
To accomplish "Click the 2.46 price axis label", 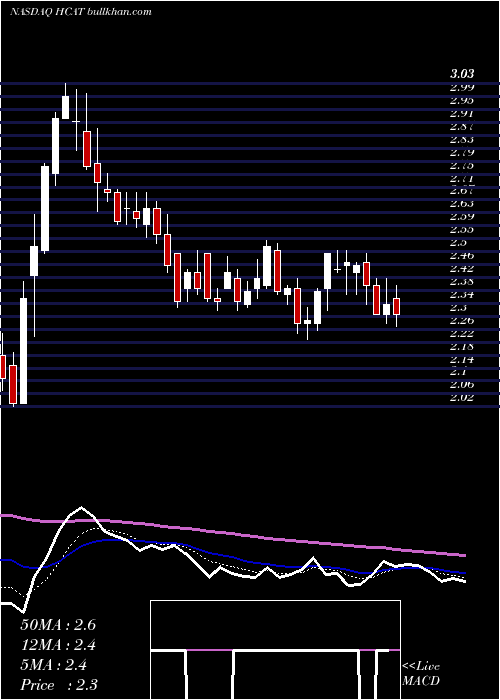I will [462, 255].
